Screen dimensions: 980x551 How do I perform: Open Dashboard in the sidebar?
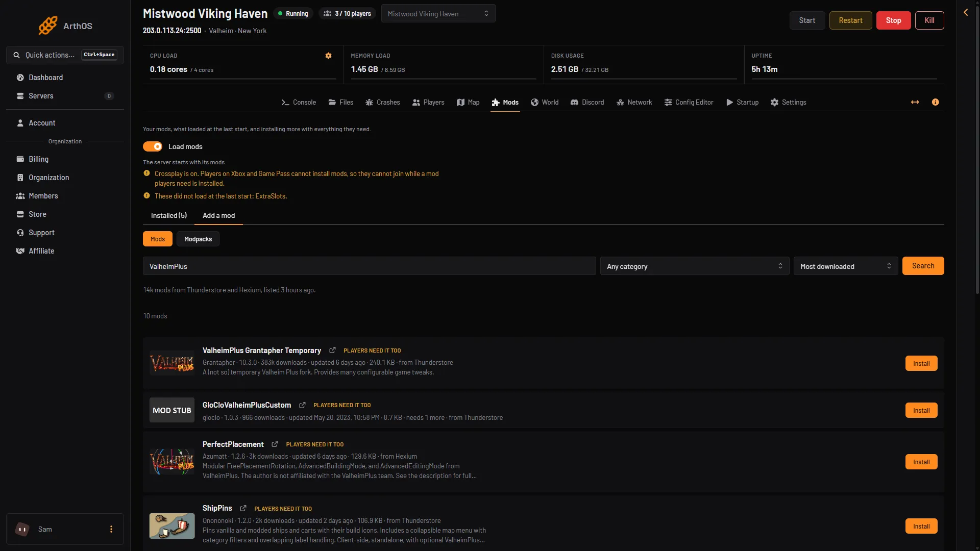65,78
